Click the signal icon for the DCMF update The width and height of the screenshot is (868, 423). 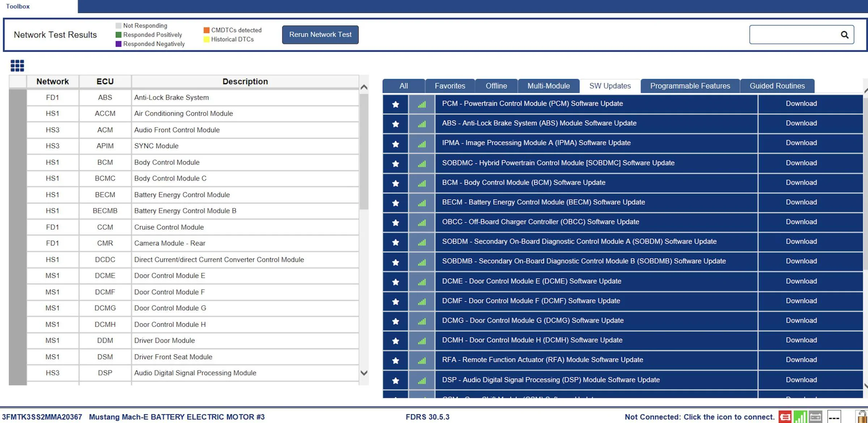(x=422, y=301)
